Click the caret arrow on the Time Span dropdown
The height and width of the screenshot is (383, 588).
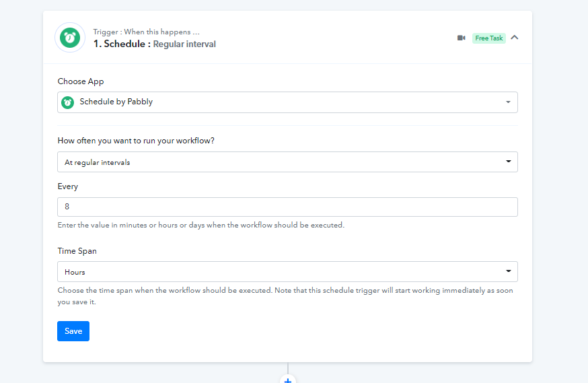click(x=508, y=272)
